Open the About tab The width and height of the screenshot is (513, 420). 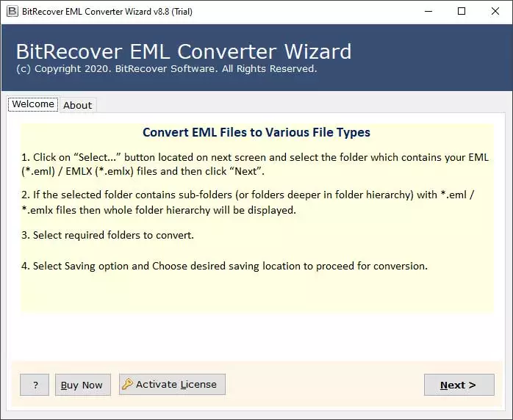point(77,105)
